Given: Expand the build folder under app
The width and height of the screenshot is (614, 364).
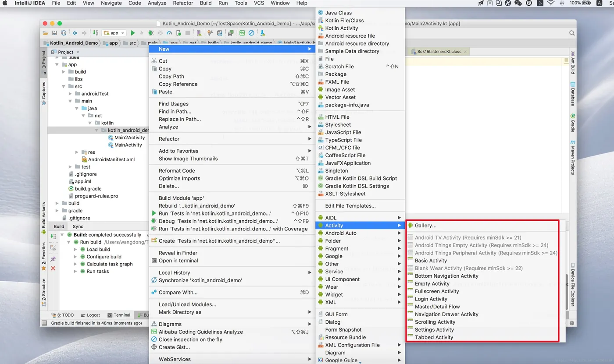Looking at the screenshot, I should click(64, 72).
